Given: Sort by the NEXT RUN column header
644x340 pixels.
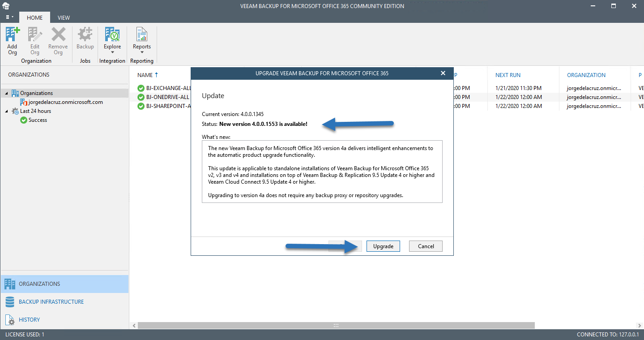Looking at the screenshot, I should click(508, 75).
